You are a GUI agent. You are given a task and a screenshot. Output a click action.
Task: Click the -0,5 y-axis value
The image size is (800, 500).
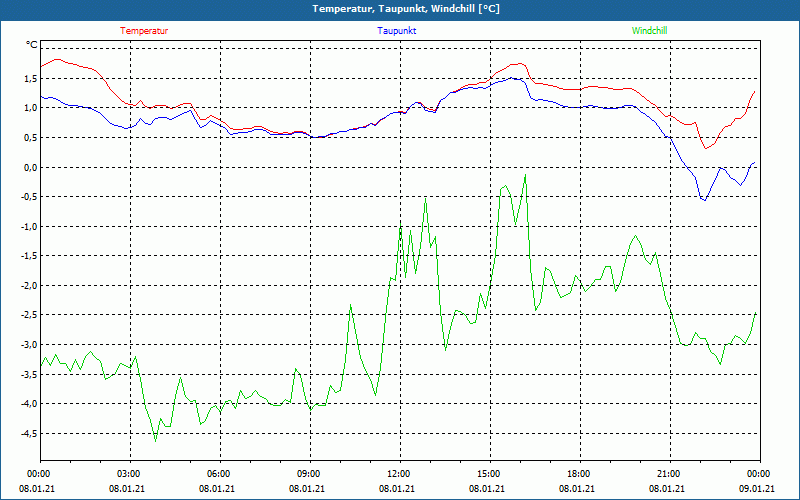[x=29, y=196]
